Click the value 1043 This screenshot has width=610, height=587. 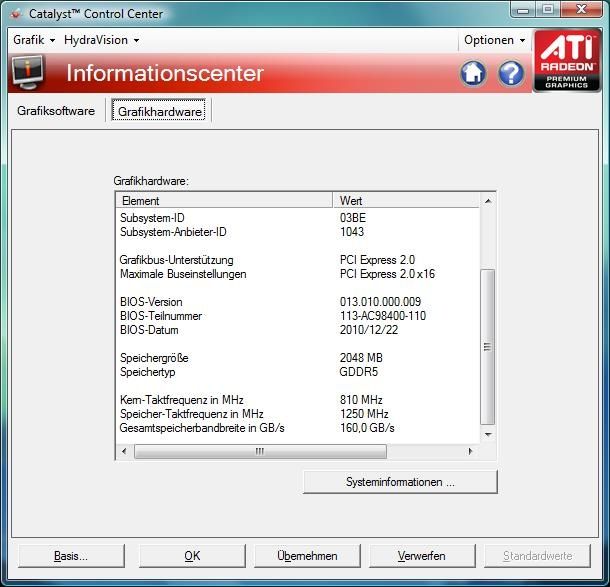[352, 232]
